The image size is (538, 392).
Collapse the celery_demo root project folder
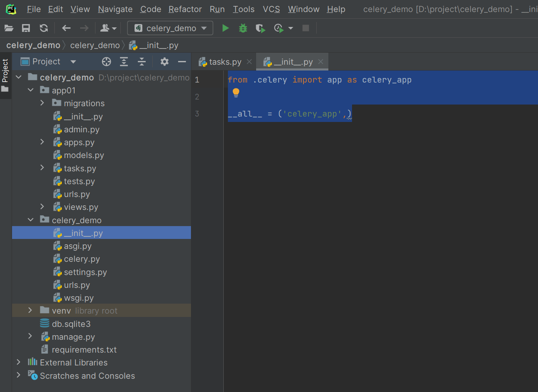[x=19, y=77]
